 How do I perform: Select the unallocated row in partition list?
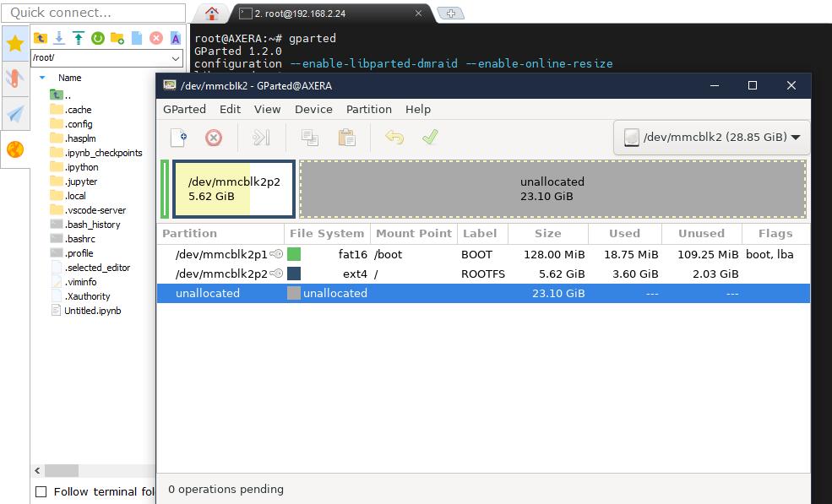click(483, 294)
